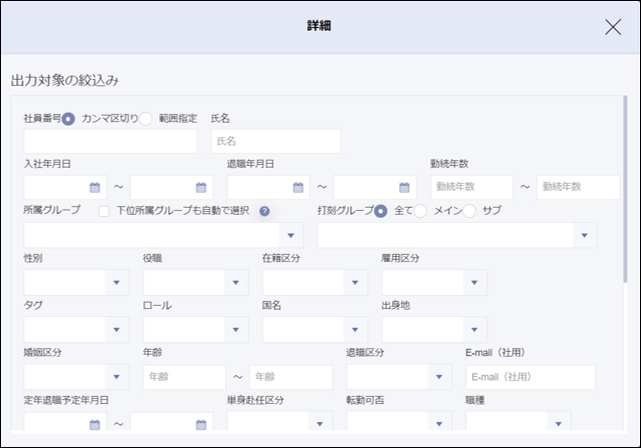Open calendar for 退職年月日 start date
This screenshot has width=641, height=448.
click(x=298, y=187)
